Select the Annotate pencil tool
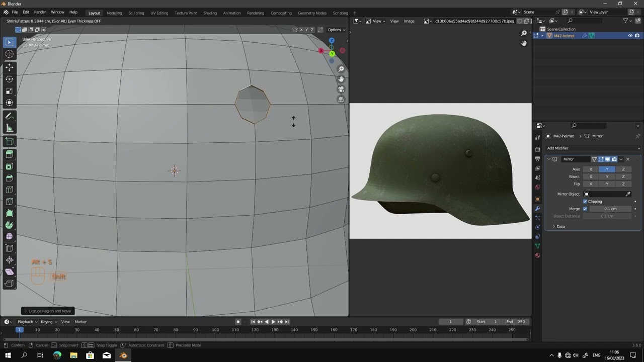 tap(9, 116)
